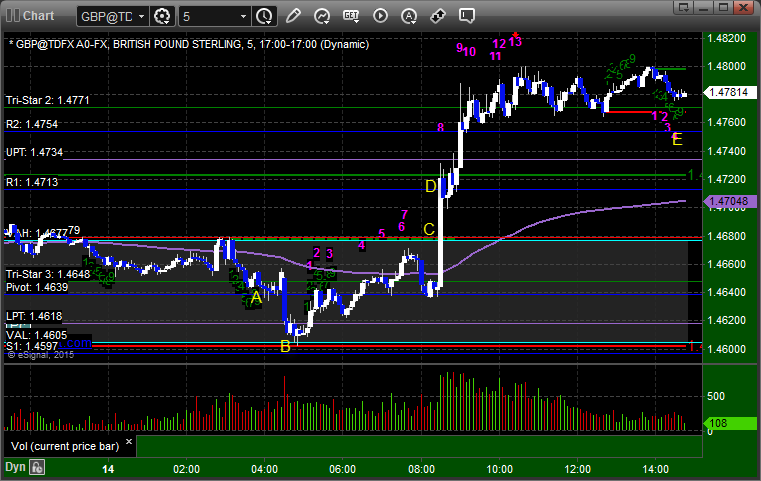
Task: Click the Chart window grip icon
Action: 13,16
